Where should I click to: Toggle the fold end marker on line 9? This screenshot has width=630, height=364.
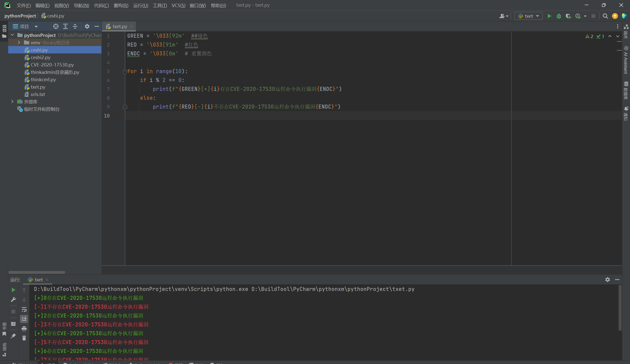(x=125, y=107)
